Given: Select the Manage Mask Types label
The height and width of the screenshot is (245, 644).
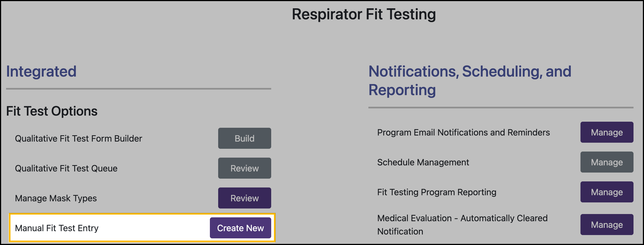Looking at the screenshot, I should pyautogui.click(x=56, y=198).
